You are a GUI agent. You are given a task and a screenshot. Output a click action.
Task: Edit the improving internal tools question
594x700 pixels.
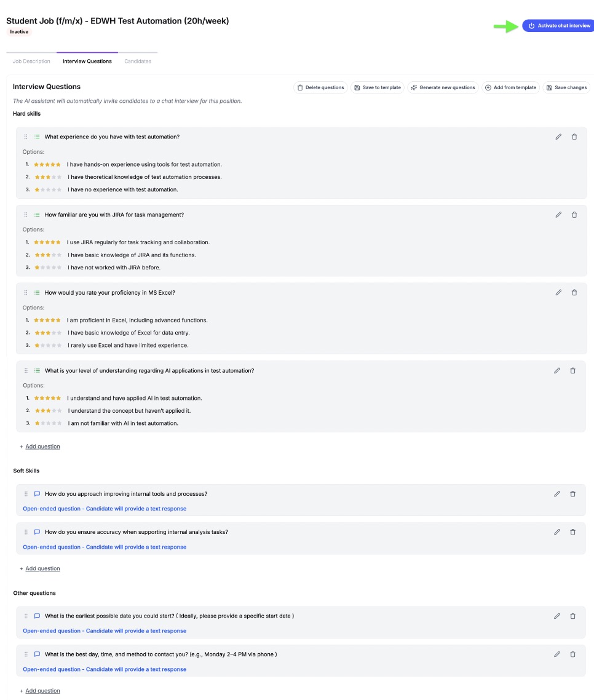coord(557,493)
